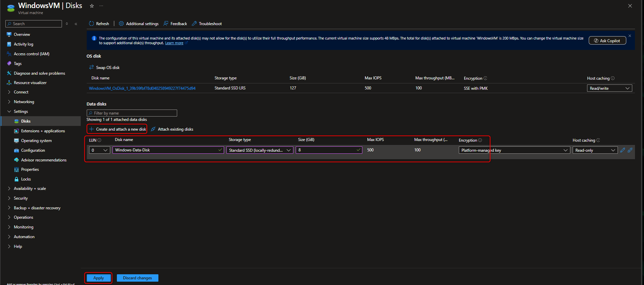This screenshot has height=285, width=644.
Task: Open the more options ellipsis in the title
Action: [x=101, y=6]
